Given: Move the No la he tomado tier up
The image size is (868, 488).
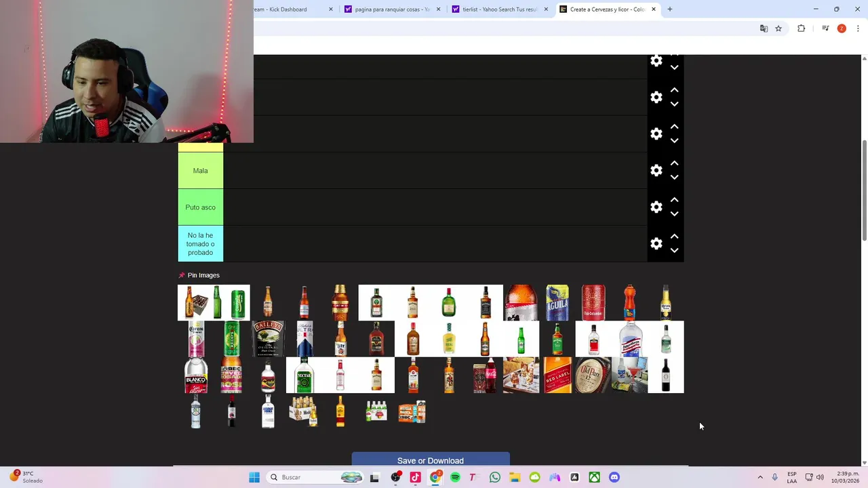Looking at the screenshot, I should coord(674,237).
